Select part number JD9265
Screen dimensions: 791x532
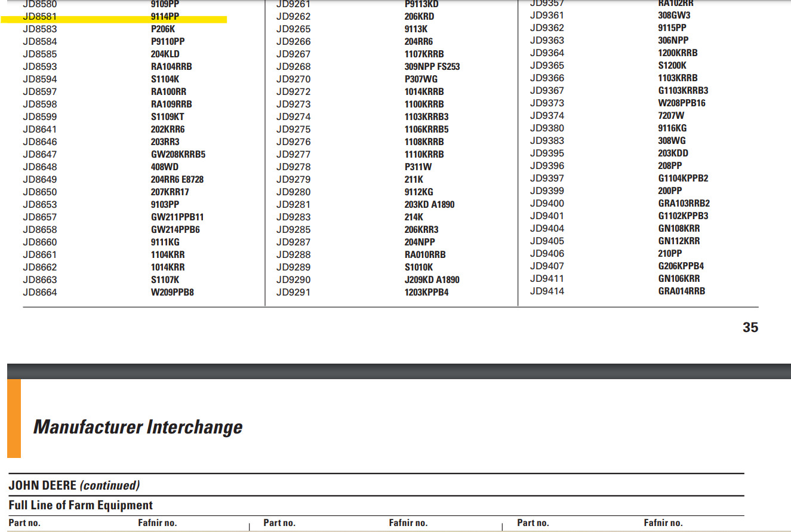pyautogui.click(x=294, y=29)
